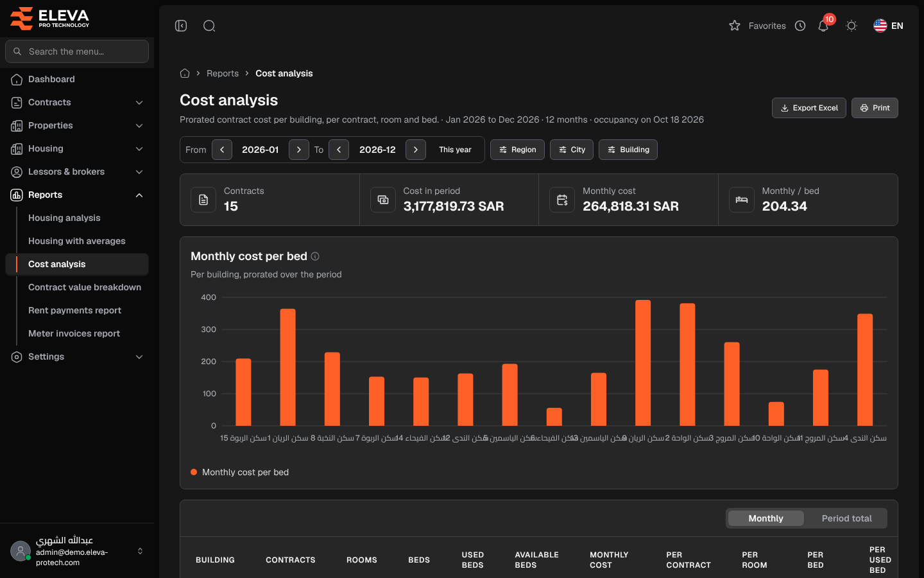Viewport: 924px width, 578px height.
Task: Expand Lessors & brokers menu chevron
Action: [x=139, y=171]
